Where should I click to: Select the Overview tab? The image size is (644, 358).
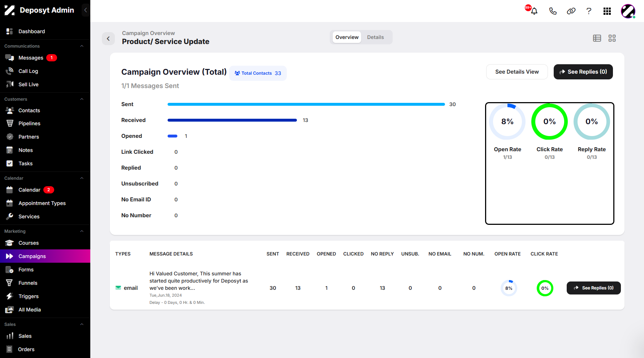tap(347, 37)
